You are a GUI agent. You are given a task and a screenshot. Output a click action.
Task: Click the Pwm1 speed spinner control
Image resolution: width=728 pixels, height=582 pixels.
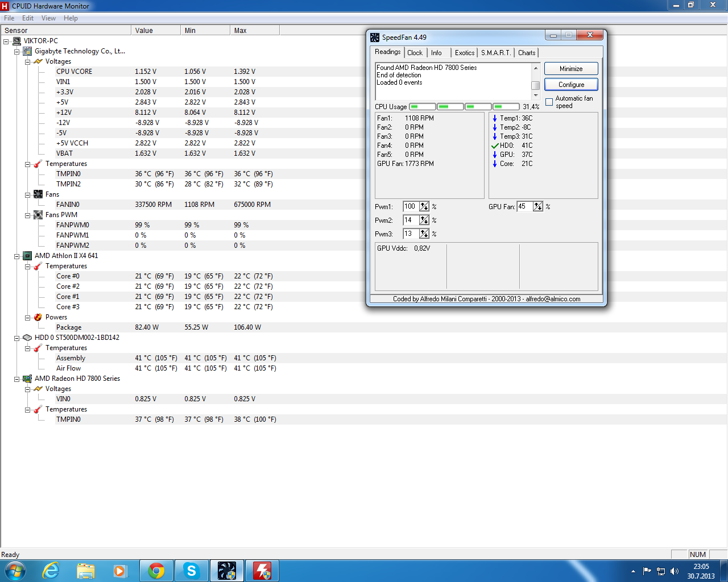(x=424, y=207)
